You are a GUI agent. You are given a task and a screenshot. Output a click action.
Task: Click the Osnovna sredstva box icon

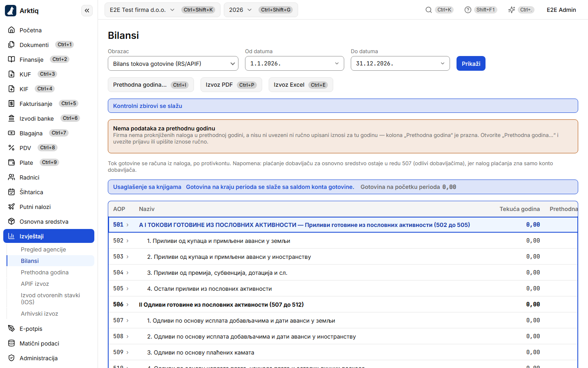[11, 221]
